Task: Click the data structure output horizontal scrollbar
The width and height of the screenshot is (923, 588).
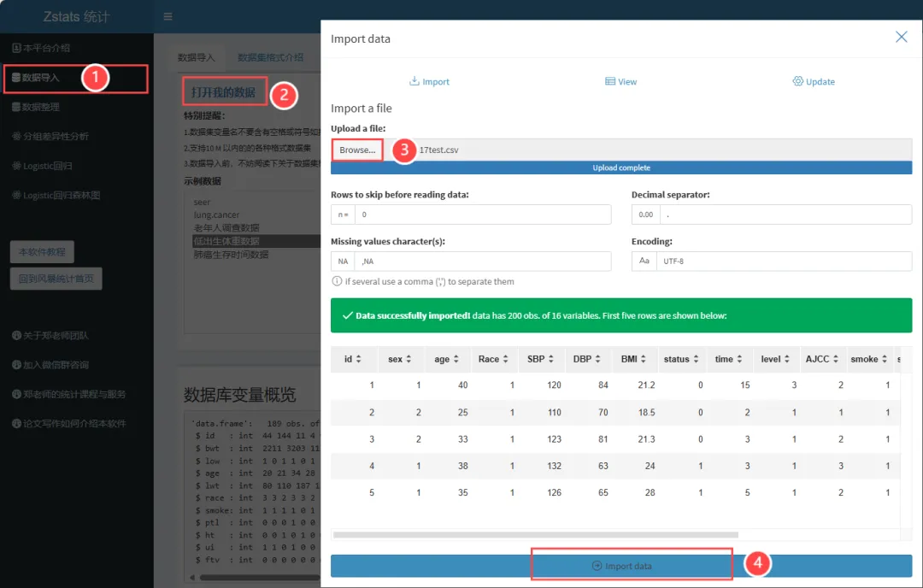Action: [259, 578]
